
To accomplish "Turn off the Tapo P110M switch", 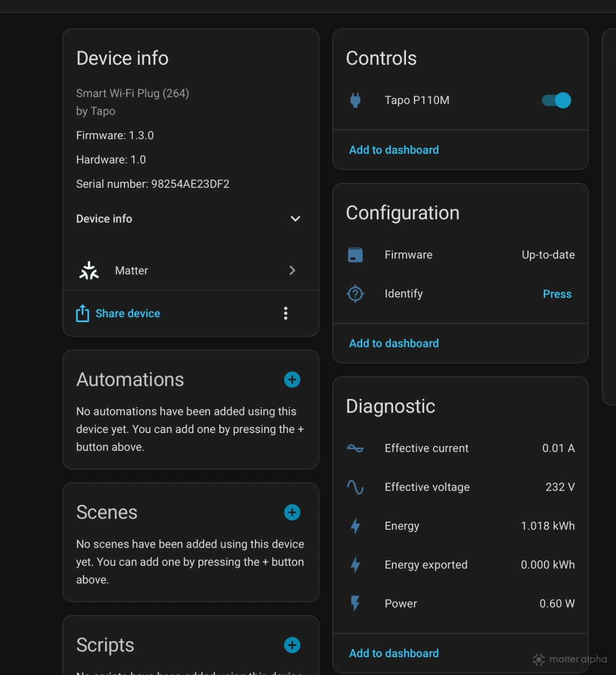I will click(556, 100).
